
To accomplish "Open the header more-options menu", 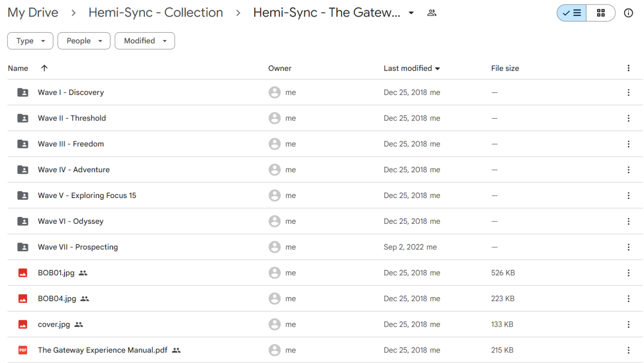I will pos(628,68).
